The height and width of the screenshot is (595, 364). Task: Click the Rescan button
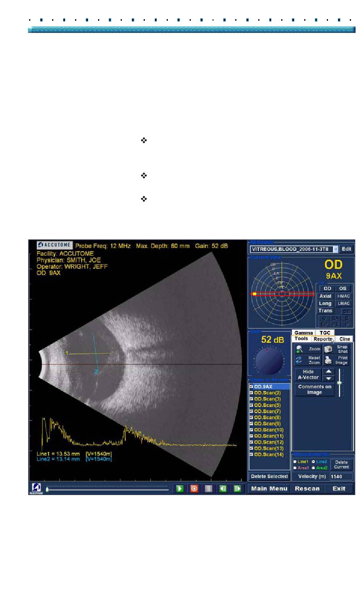[x=307, y=488]
